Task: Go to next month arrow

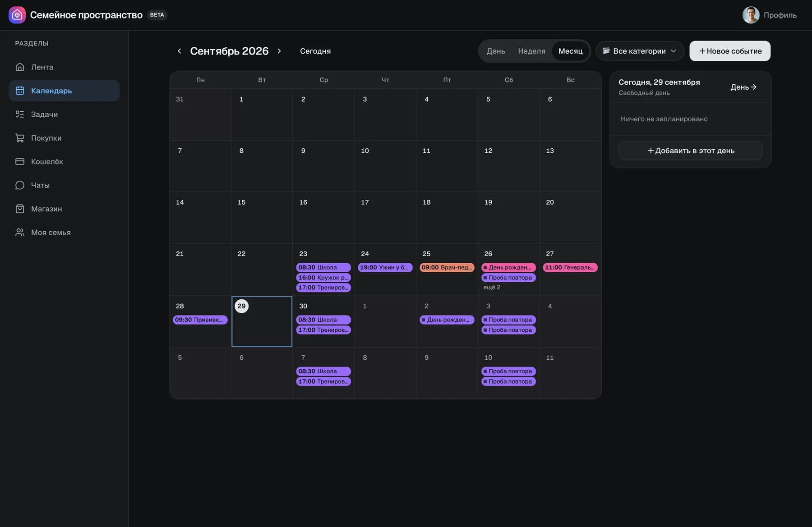Action: coord(279,51)
